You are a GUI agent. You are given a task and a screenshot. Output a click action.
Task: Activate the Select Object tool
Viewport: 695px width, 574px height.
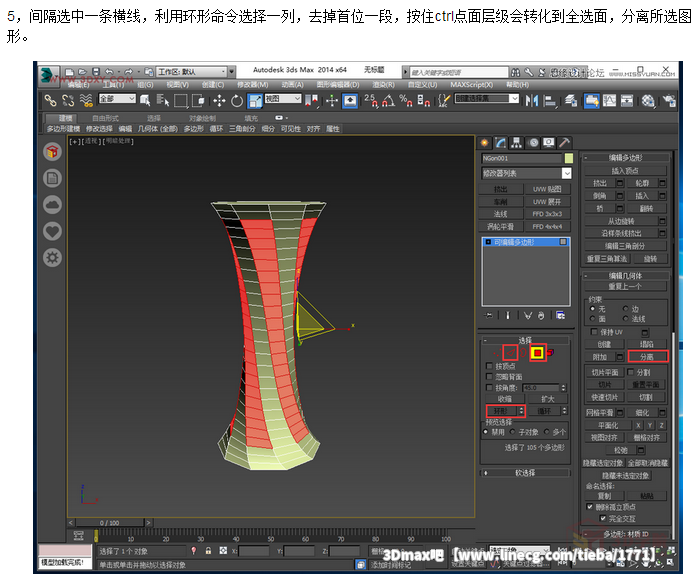[x=145, y=101]
